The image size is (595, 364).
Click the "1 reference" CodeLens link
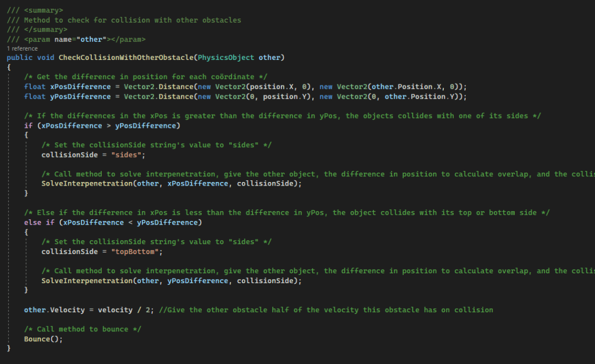pyautogui.click(x=22, y=49)
